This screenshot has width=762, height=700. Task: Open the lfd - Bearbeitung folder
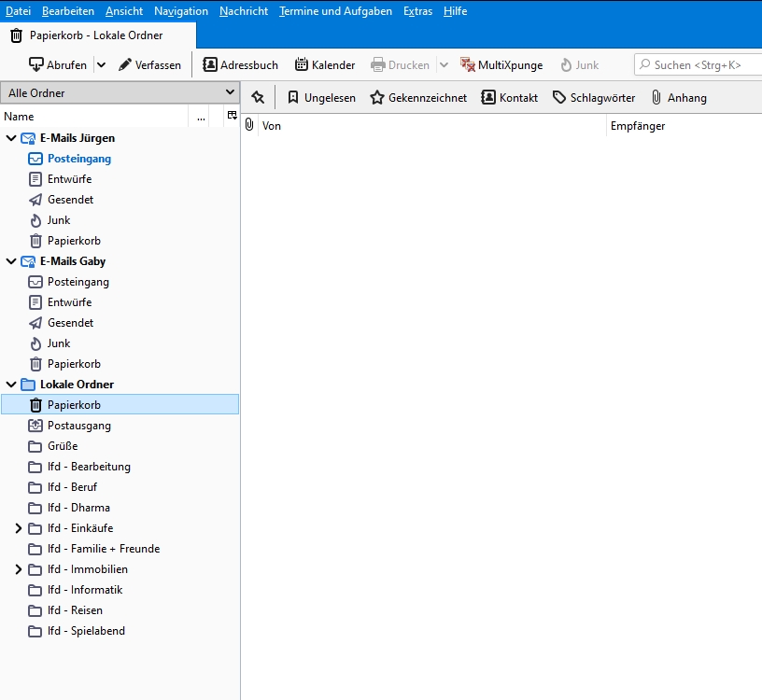(x=120, y=467)
